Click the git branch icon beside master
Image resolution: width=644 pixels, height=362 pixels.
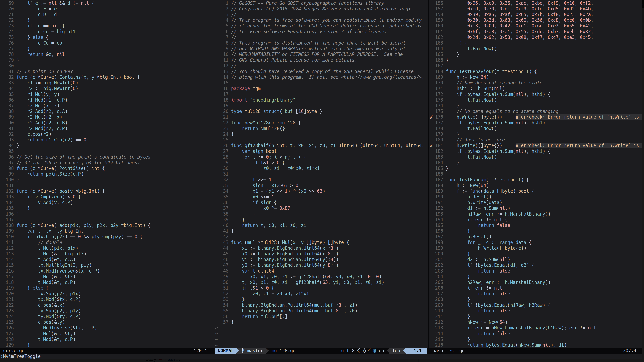[x=243, y=350]
